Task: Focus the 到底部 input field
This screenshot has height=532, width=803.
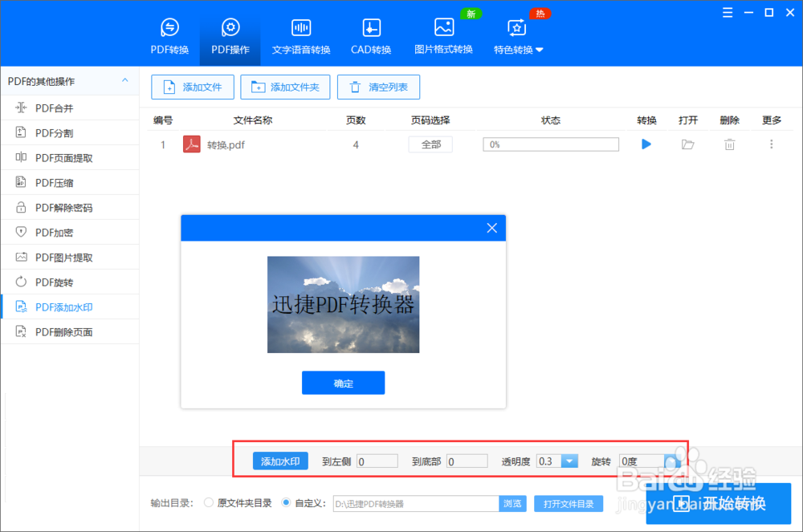Action: click(x=467, y=461)
